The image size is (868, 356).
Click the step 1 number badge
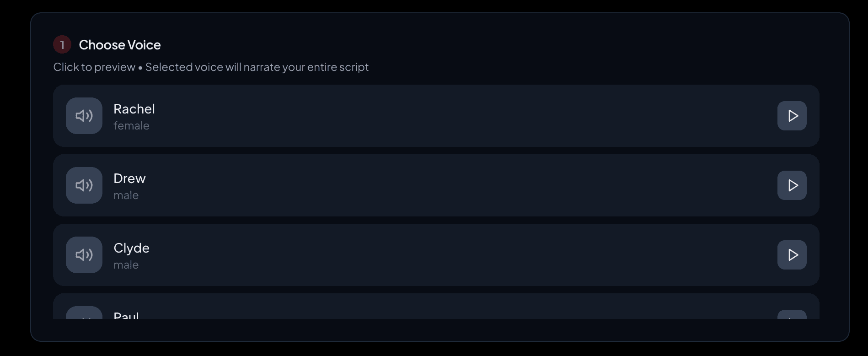tap(62, 45)
